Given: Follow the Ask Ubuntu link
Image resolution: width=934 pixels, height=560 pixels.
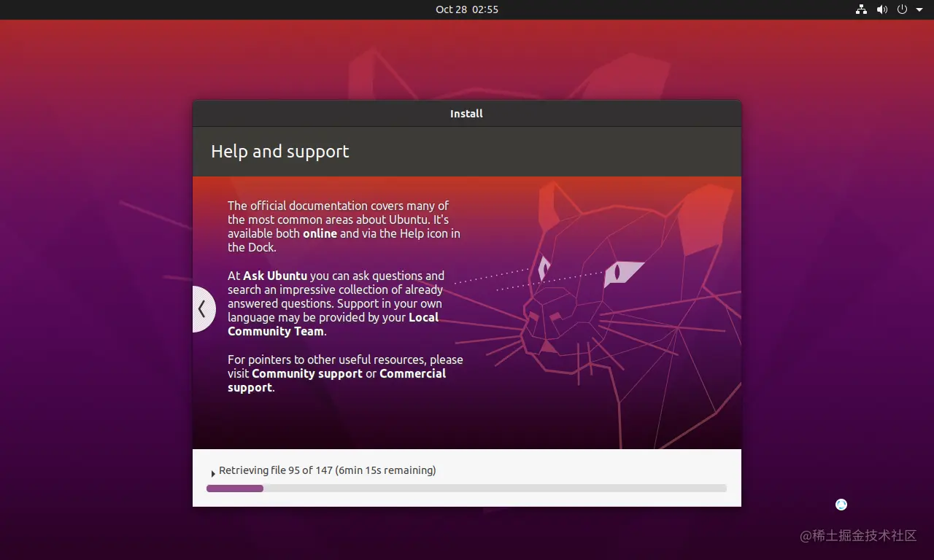Looking at the screenshot, I should pos(276,276).
